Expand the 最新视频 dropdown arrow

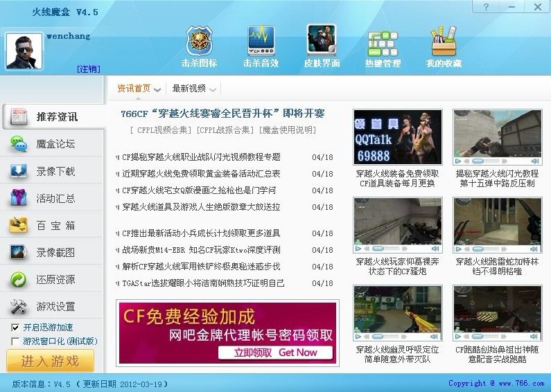[x=213, y=89]
